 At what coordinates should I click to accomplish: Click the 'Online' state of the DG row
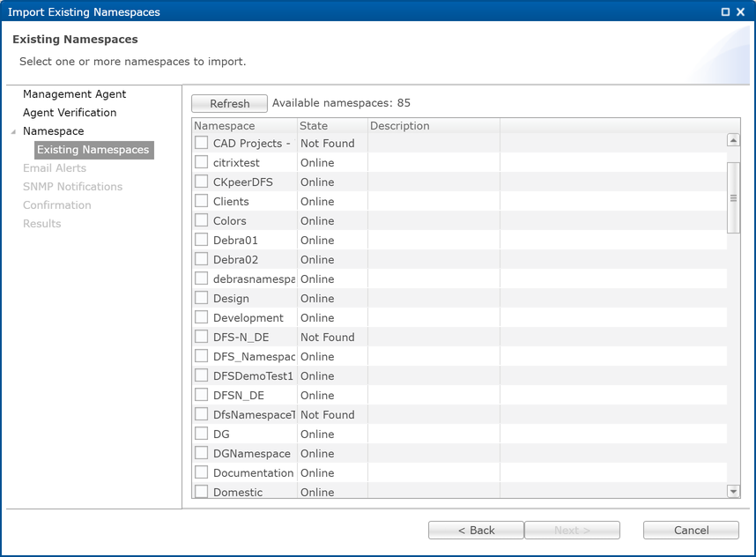[317, 434]
